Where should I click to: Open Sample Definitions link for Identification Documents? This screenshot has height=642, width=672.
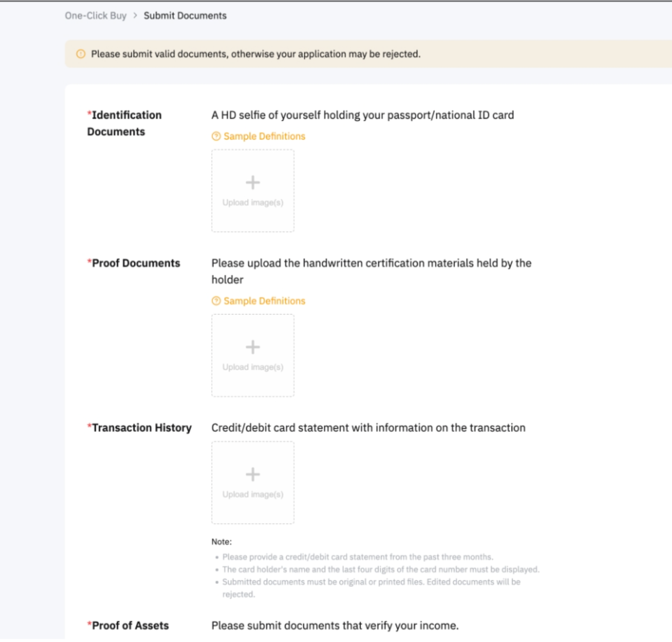(x=264, y=136)
